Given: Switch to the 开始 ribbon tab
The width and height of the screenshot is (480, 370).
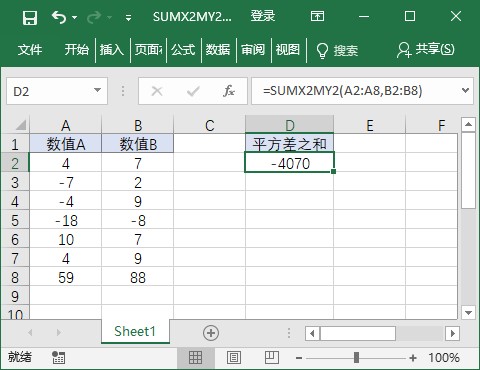Looking at the screenshot, I should [x=77, y=50].
